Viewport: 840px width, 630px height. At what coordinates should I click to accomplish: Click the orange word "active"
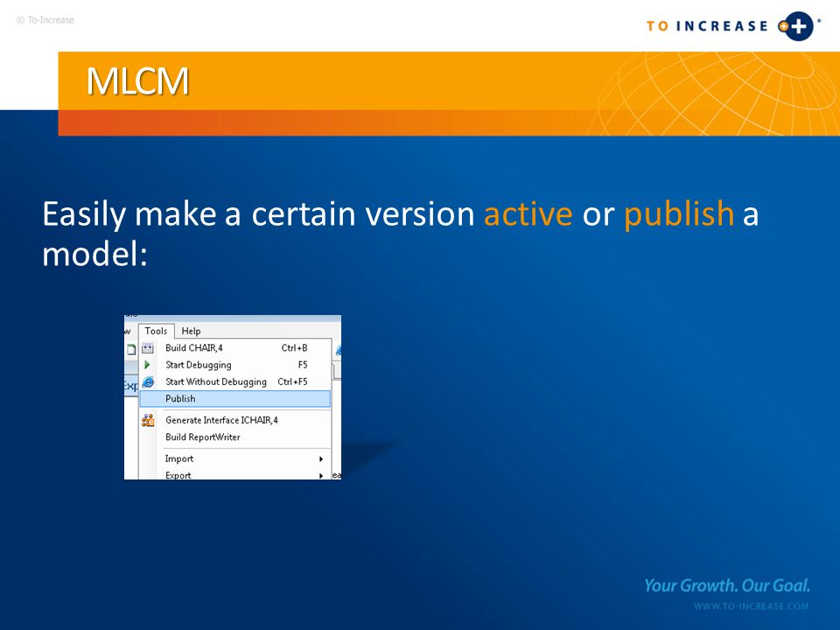(528, 213)
